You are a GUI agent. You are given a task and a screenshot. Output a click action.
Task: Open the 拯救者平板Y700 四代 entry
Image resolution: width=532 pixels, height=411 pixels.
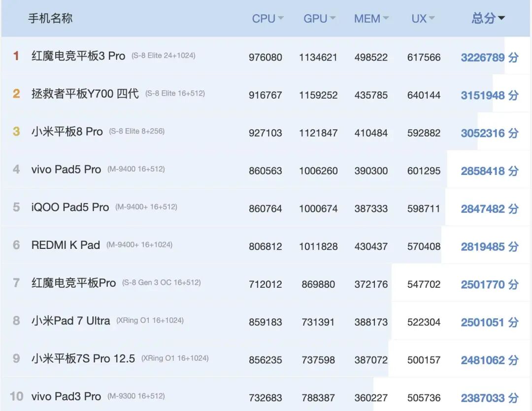click(85, 93)
